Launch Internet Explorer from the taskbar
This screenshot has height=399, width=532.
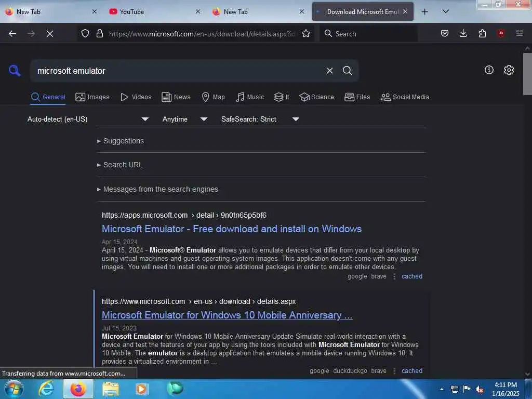(x=46, y=389)
